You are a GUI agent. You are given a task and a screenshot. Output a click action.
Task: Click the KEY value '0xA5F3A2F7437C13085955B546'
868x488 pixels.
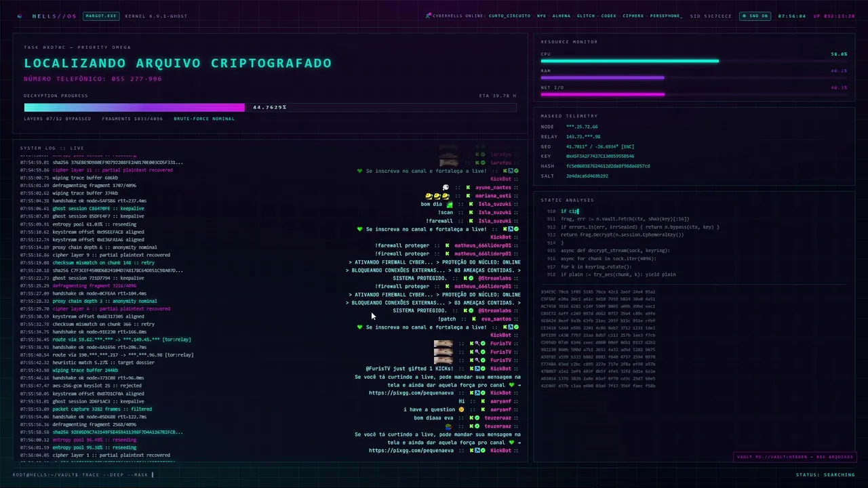pos(600,156)
